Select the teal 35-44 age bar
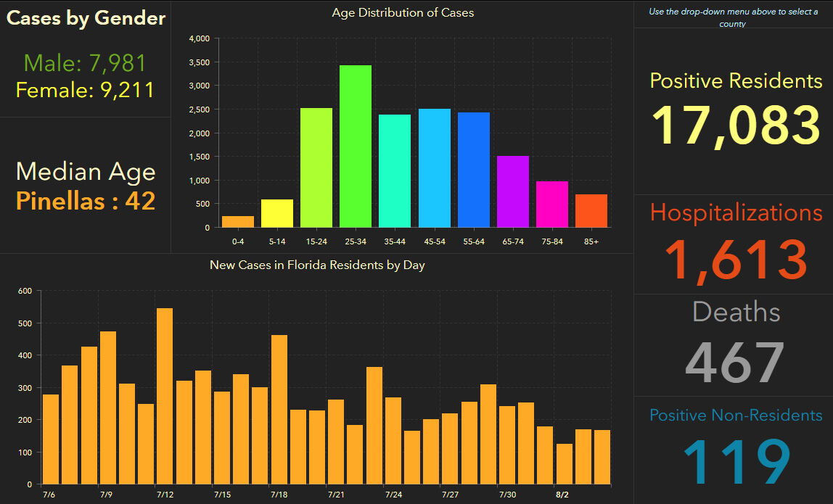 (x=395, y=171)
